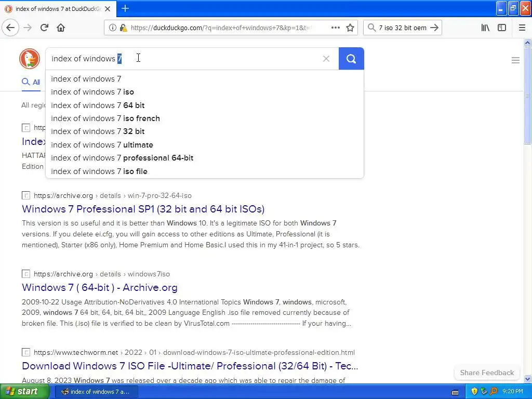Click favicon beside windows7iso result
532x399 pixels.
point(26,274)
